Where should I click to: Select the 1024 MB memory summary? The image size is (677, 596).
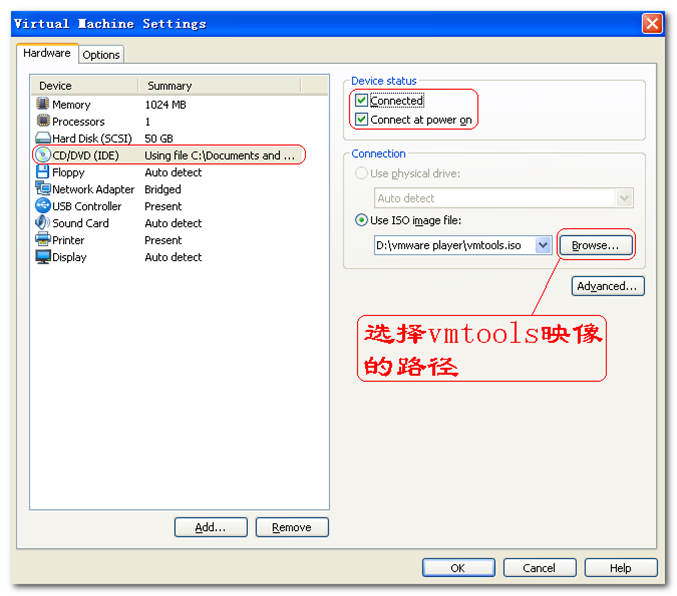tap(165, 105)
